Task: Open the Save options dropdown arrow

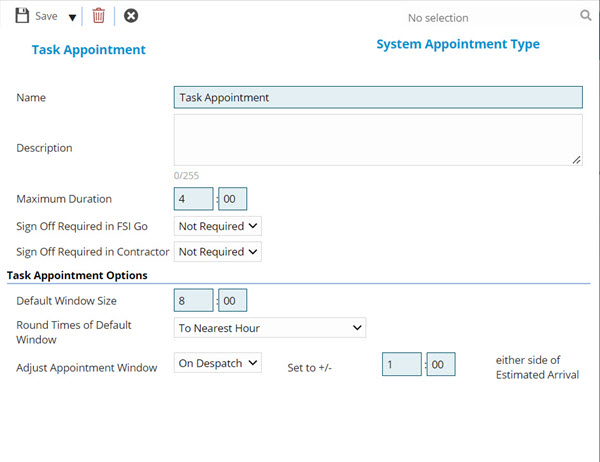Action: [72, 17]
